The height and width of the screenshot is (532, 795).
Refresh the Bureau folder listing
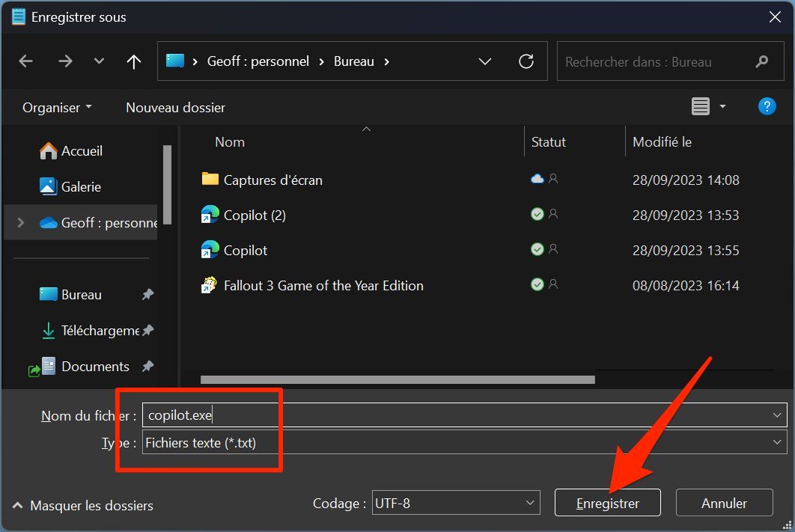(x=526, y=61)
